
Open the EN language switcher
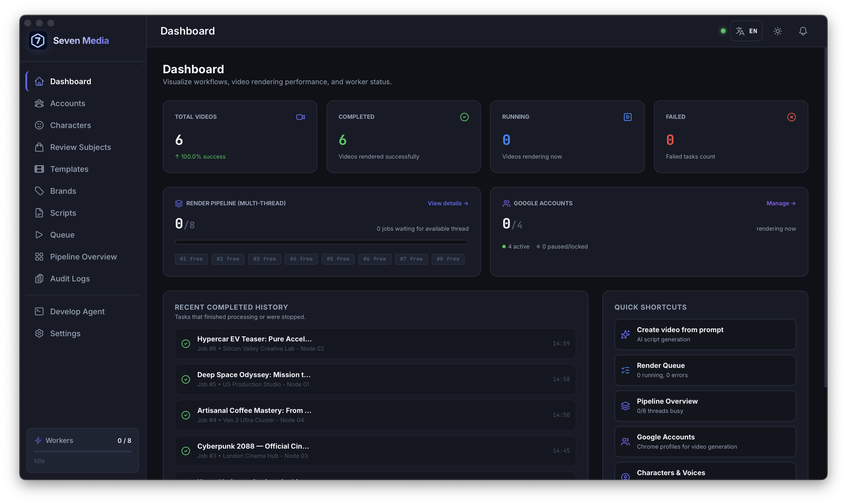(x=746, y=31)
